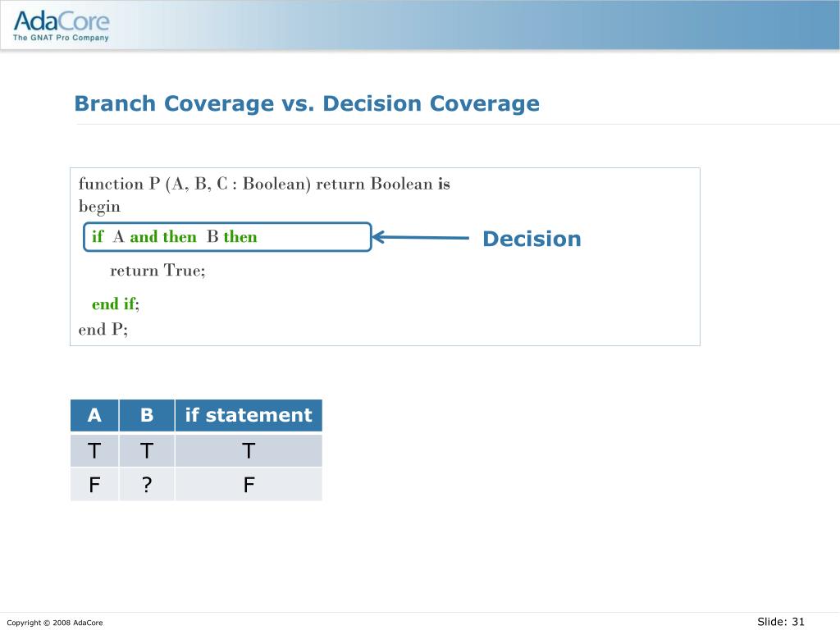Select the 'A' table column header
Screen dimensions: 840x630
coord(94,415)
